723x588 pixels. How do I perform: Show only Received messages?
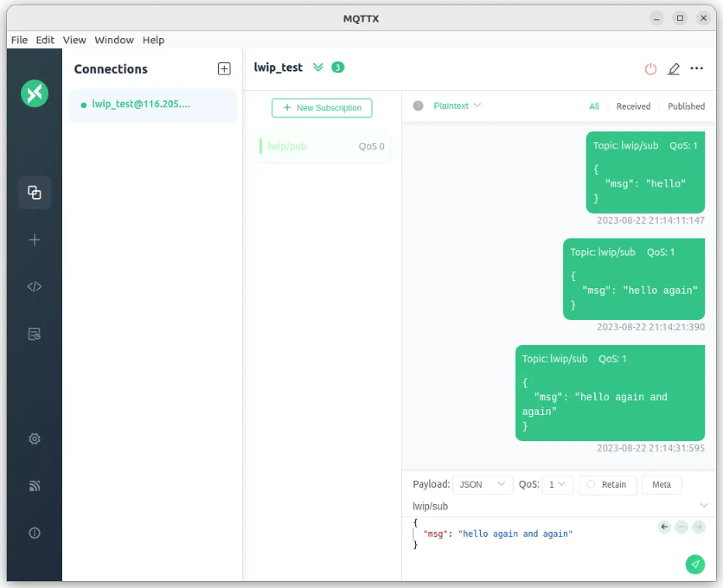633,106
